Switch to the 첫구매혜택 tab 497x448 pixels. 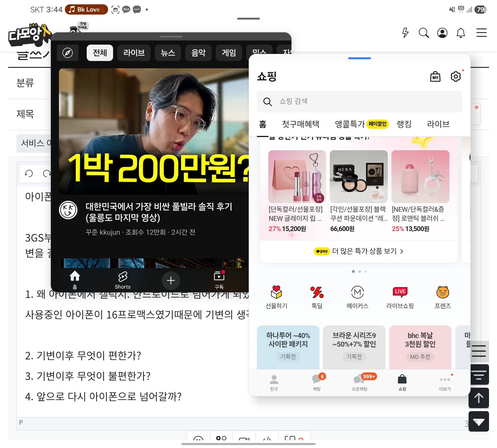[300, 124]
